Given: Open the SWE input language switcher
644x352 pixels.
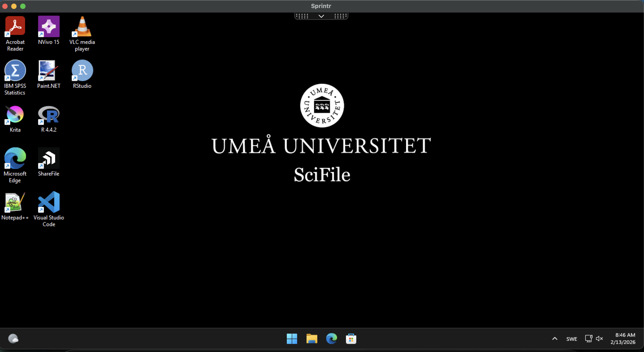Looking at the screenshot, I should click(572, 339).
